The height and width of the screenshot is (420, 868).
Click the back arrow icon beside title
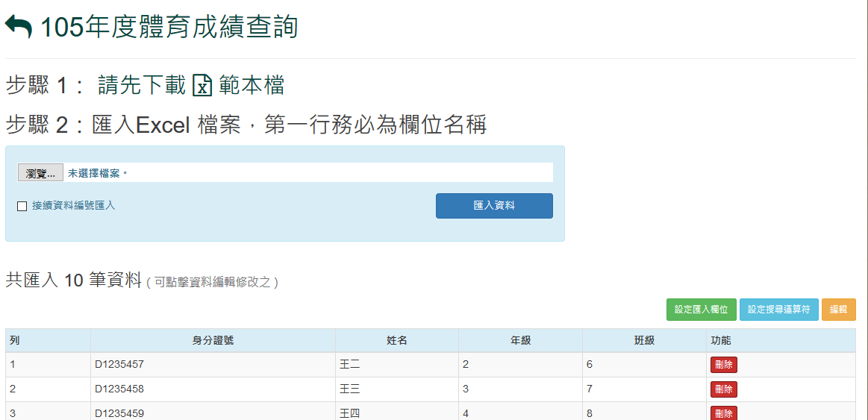(19, 28)
